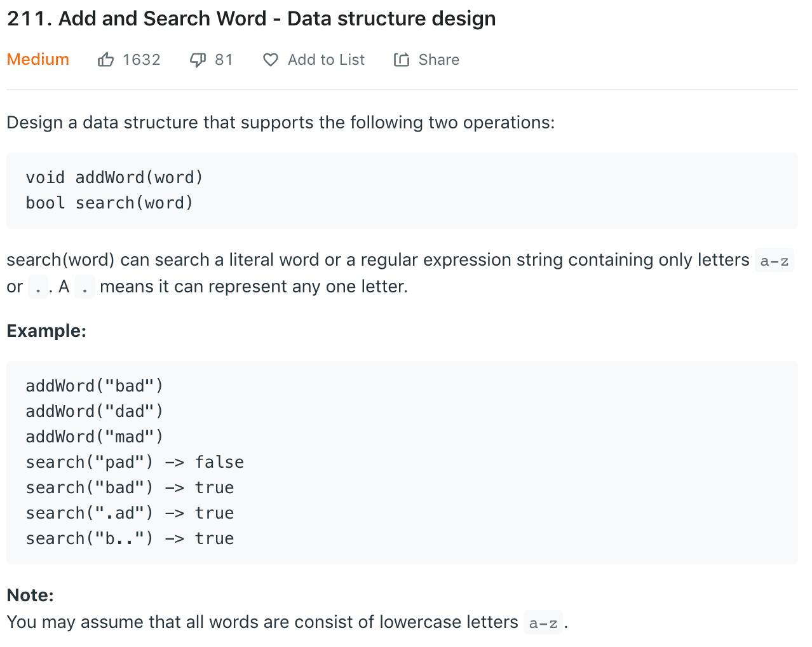Click the "Share" text label
812x647 pixels.
point(438,60)
